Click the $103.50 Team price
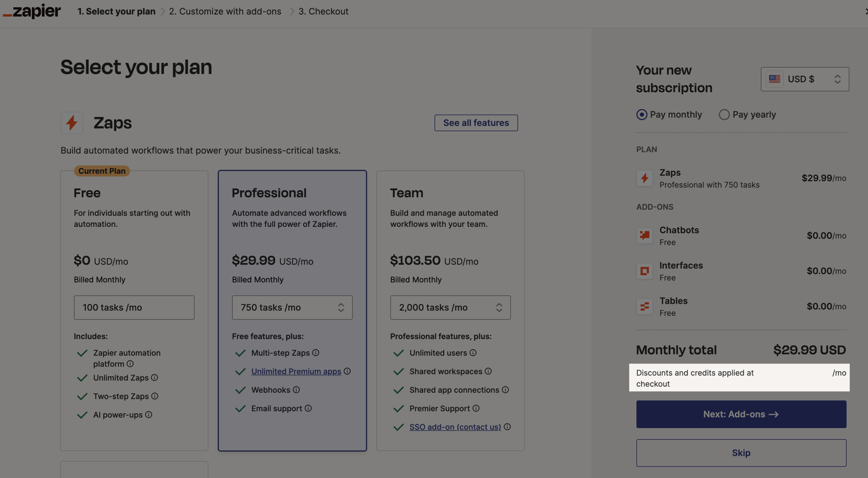This screenshot has height=478, width=868. 415,261
